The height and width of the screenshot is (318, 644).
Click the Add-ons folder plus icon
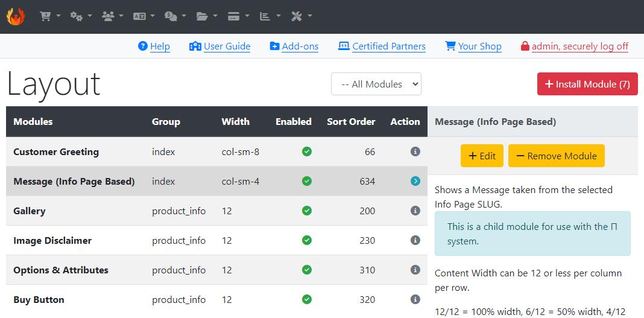point(274,46)
